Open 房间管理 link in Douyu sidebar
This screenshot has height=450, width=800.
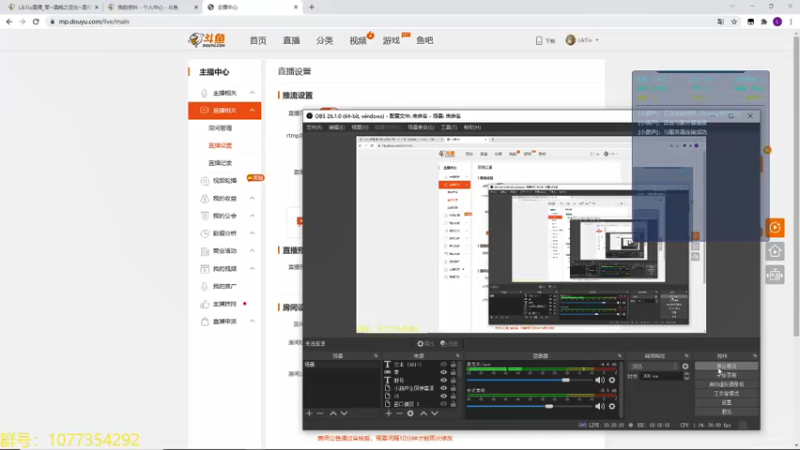pos(220,128)
